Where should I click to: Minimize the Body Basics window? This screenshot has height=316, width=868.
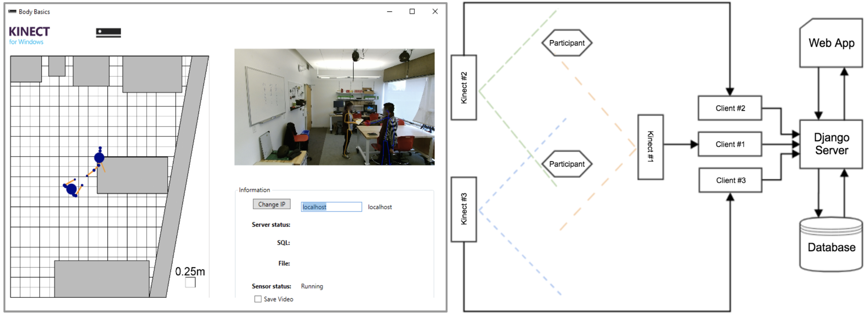click(x=389, y=12)
